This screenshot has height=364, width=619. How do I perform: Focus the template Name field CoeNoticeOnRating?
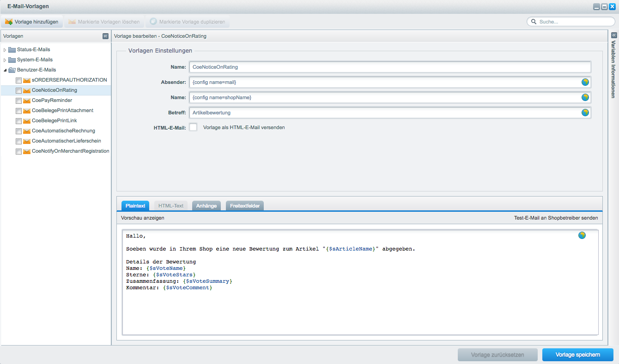click(390, 67)
